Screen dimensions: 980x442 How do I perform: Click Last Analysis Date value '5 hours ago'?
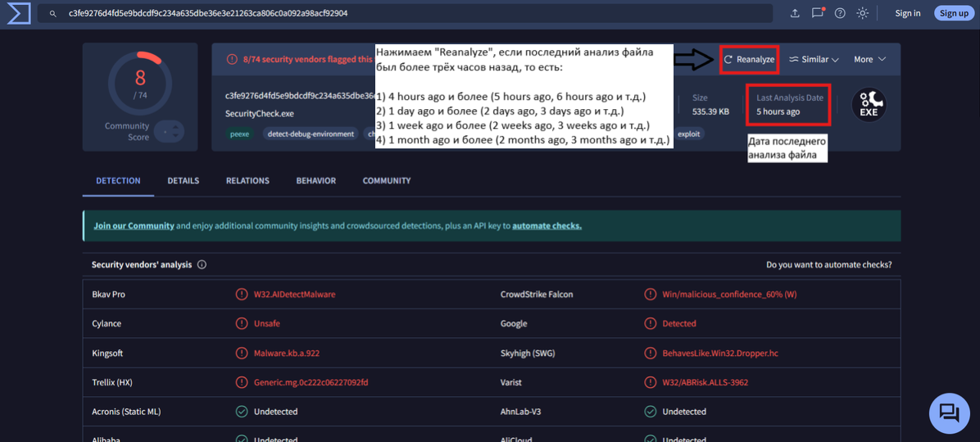point(778,112)
